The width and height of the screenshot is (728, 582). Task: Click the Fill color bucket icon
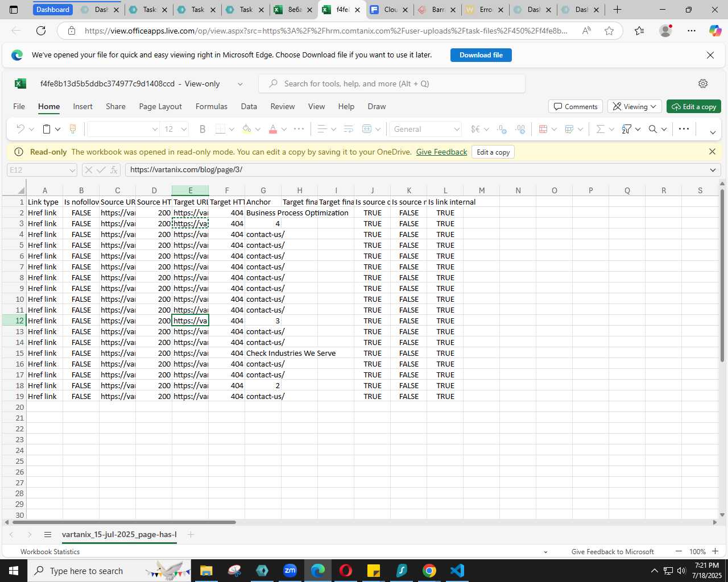(247, 129)
